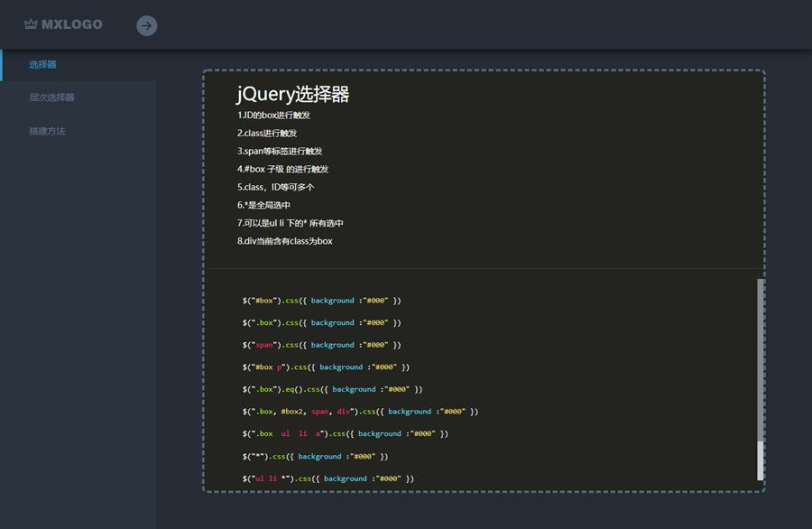The image size is (812, 529).
Task: Click the MXLOGO brand text
Action: [72, 24]
